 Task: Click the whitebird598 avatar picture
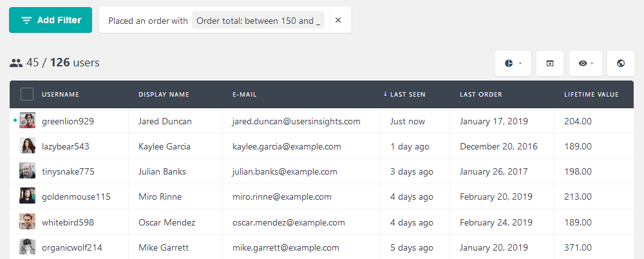click(27, 222)
